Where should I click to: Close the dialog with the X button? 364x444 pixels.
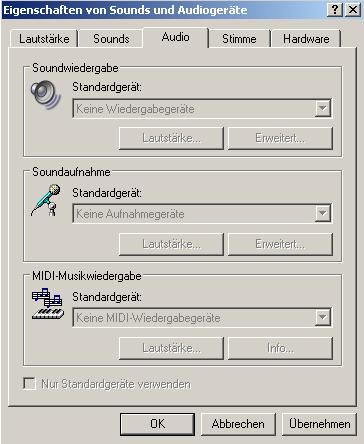353,10
